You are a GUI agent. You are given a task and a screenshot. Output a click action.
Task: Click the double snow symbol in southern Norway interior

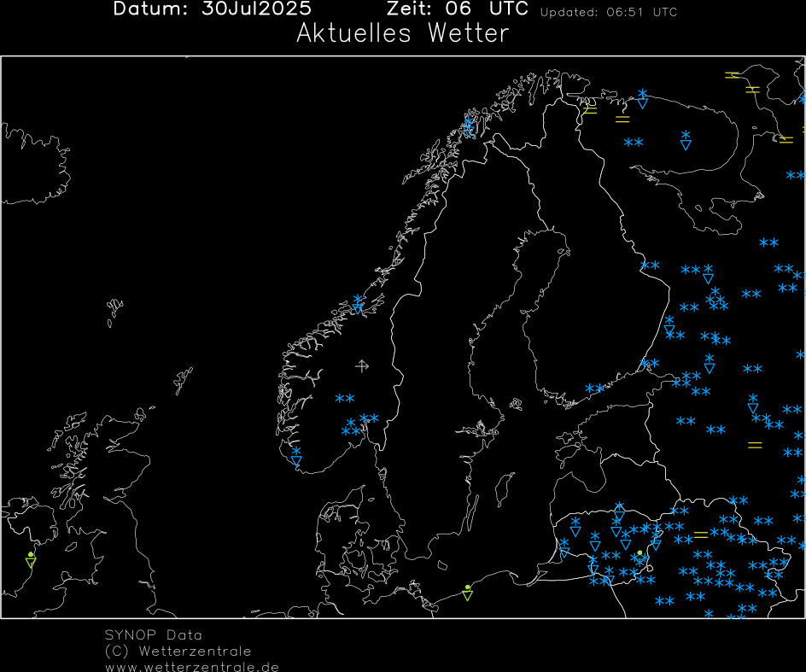(345, 399)
